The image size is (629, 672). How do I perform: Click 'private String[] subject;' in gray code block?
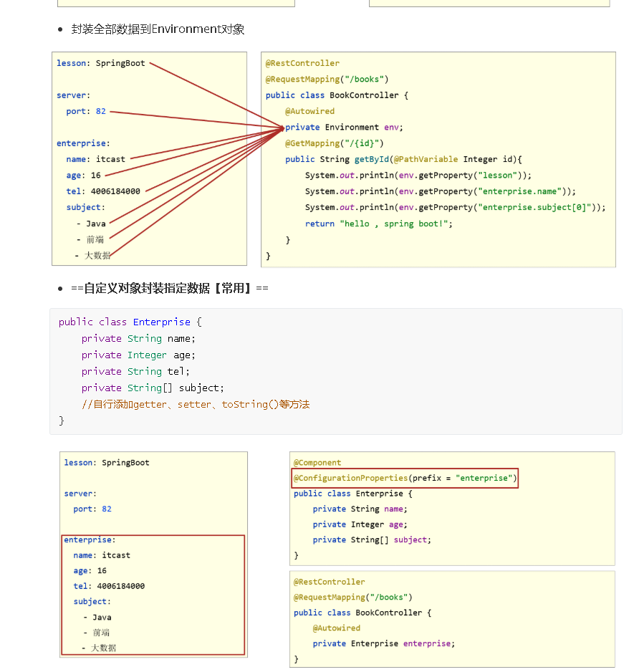[153, 388]
